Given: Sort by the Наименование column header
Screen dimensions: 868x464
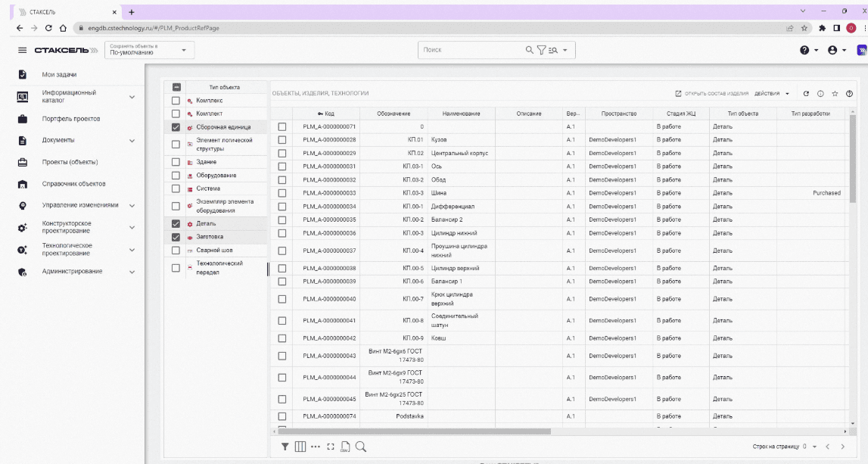Looking at the screenshot, I should (462, 114).
